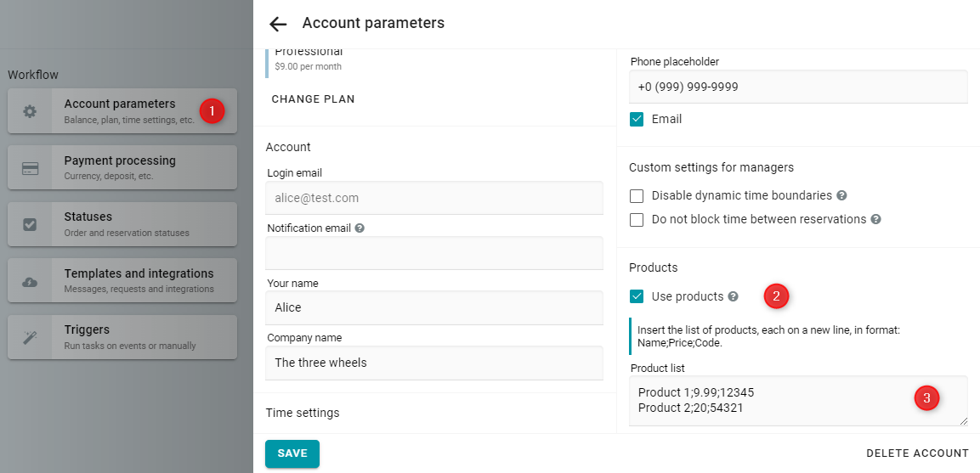Click the Payment processing card icon
The width and height of the screenshot is (980, 473).
tap(30, 168)
